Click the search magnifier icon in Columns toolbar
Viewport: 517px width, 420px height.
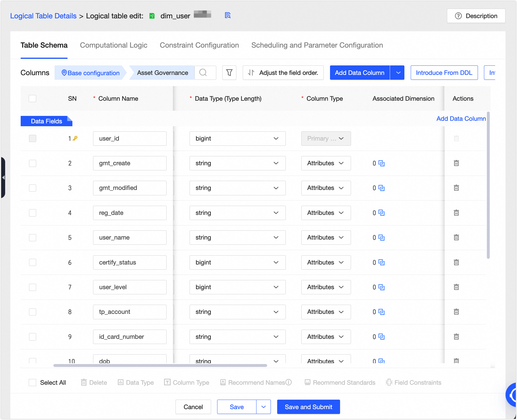point(203,73)
